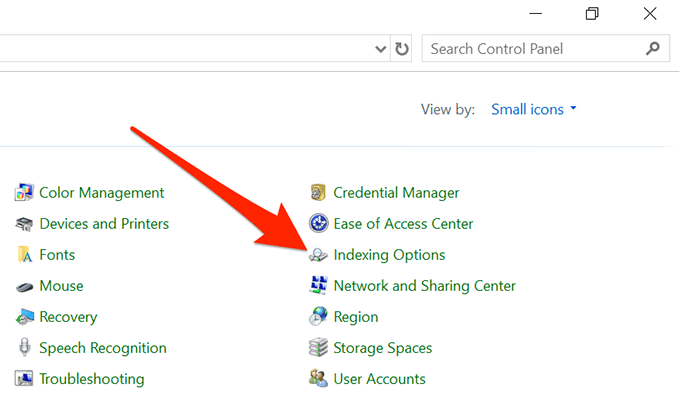The width and height of the screenshot is (680, 415).
Task: Click the search magnifier icon
Action: [x=653, y=48]
